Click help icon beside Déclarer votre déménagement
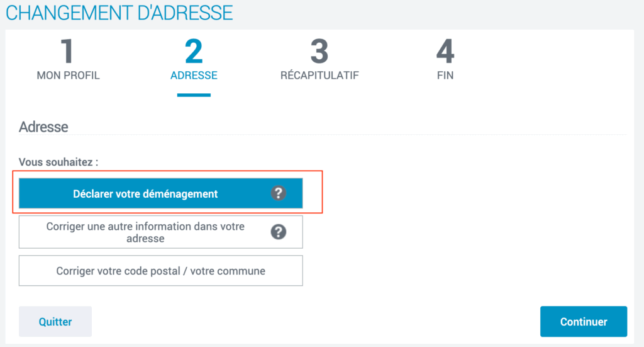This screenshot has height=347, width=644. point(278,193)
